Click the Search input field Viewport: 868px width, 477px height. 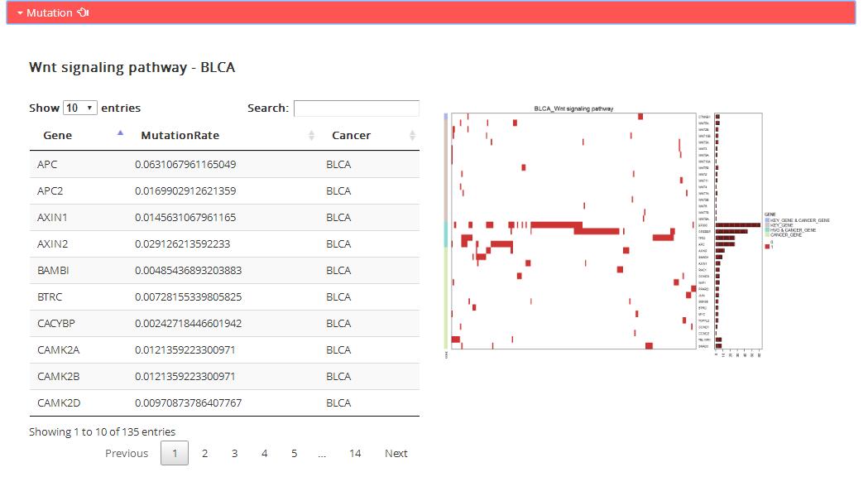coord(356,108)
